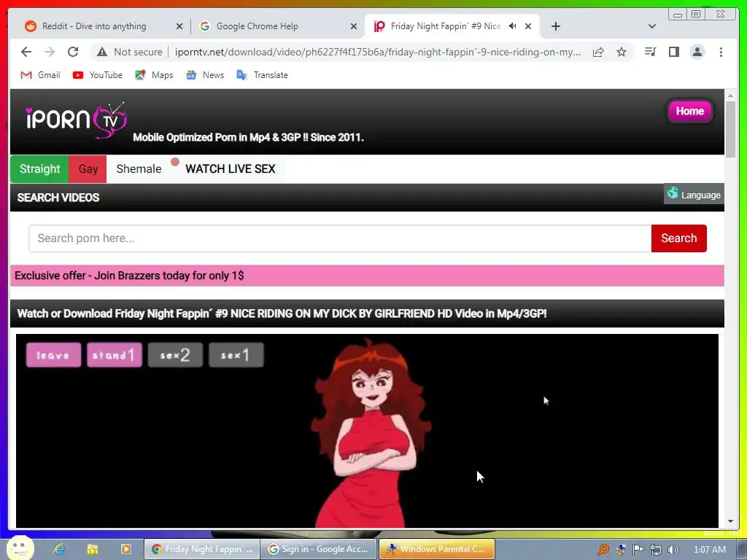Mute the tab using speaker icon
Screen dimensions: 747x560
pos(513,26)
